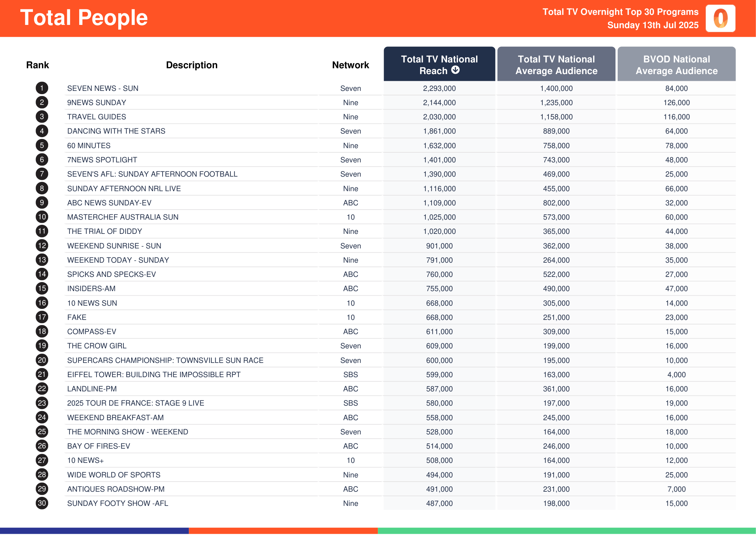Image resolution: width=756 pixels, height=535 pixels.
Task: Click 'WIDE WORLD OF SPORTS' program name
Action: (113, 475)
